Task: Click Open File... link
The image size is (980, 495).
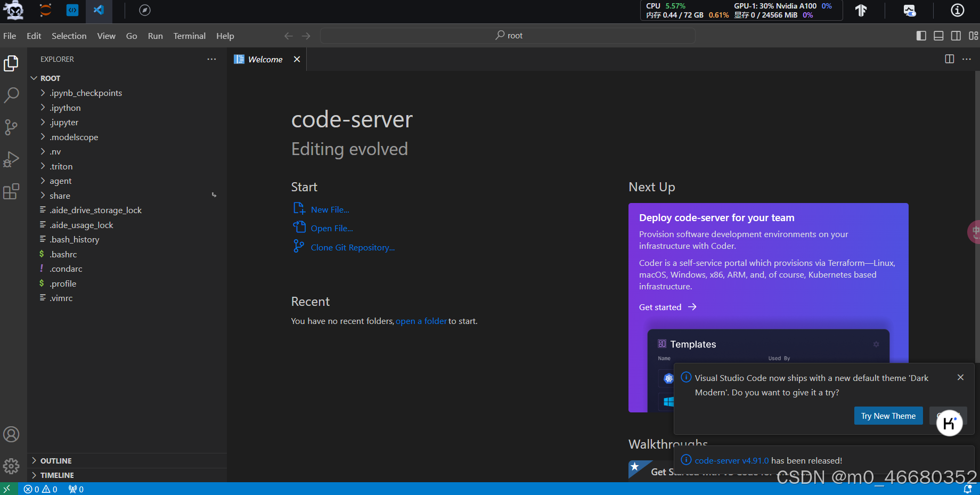Action: (x=332, y=228)
